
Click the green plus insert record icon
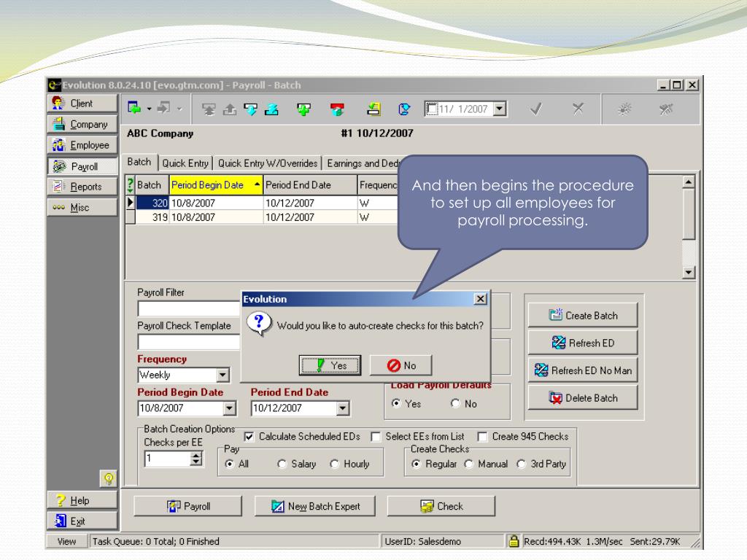click(303, 109)
